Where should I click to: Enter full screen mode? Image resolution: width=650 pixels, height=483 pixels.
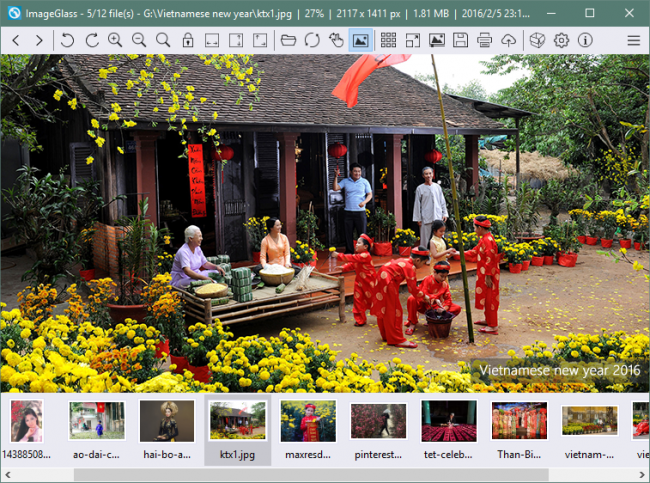pos(412,40)
